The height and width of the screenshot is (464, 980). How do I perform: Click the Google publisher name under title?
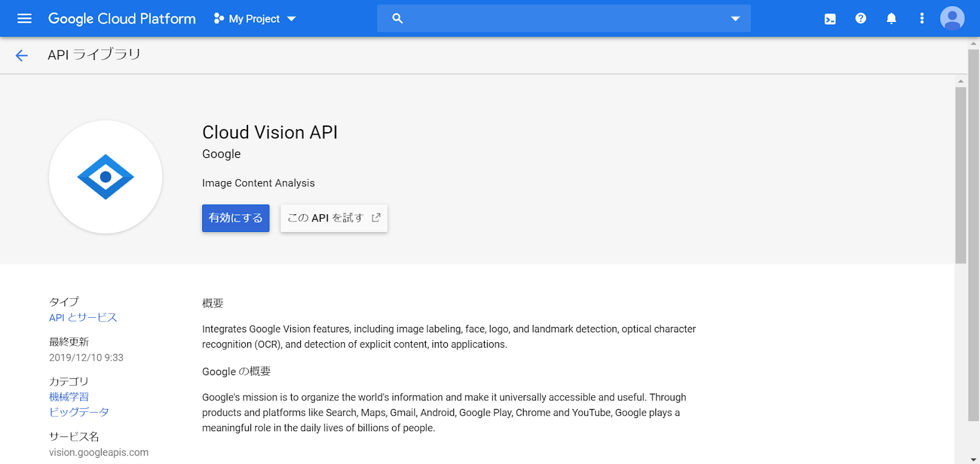click(222, 154)
